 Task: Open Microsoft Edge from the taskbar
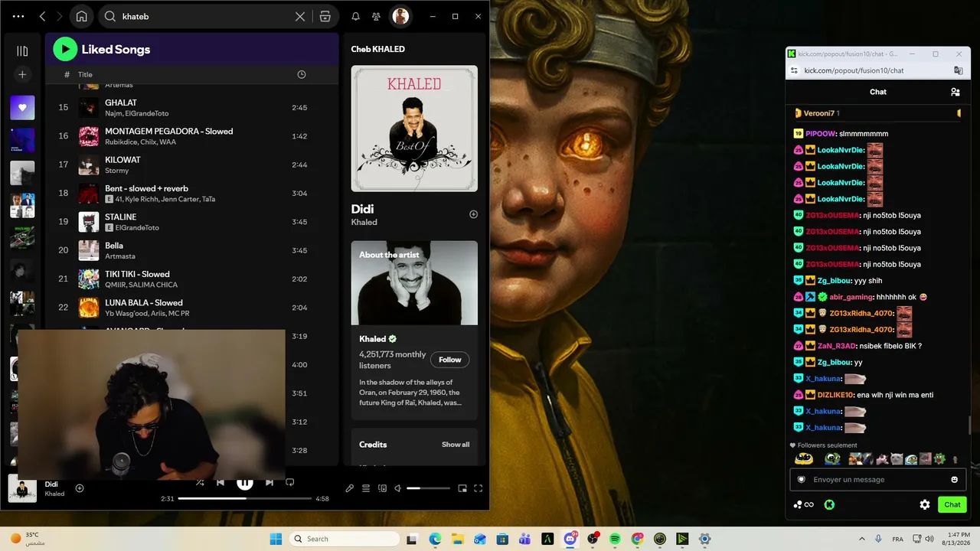pyautogui.click(x=435, y=539)
